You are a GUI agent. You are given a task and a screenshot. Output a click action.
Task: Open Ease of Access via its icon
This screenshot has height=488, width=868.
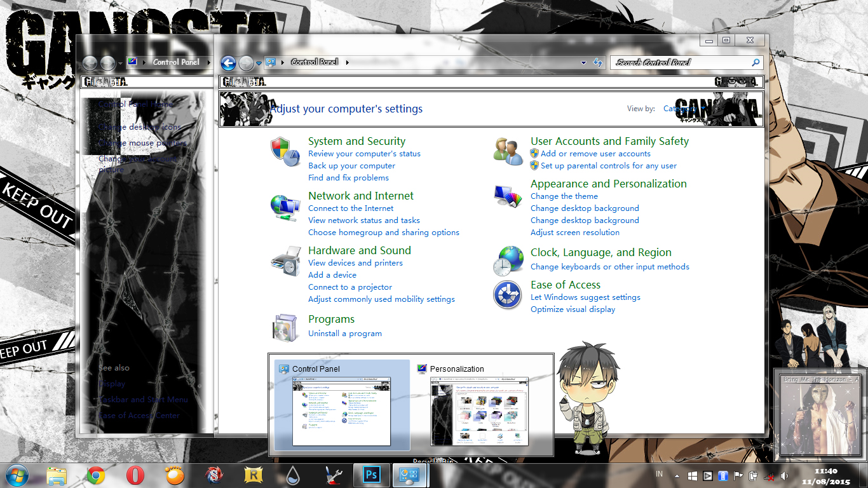(507, 294)
